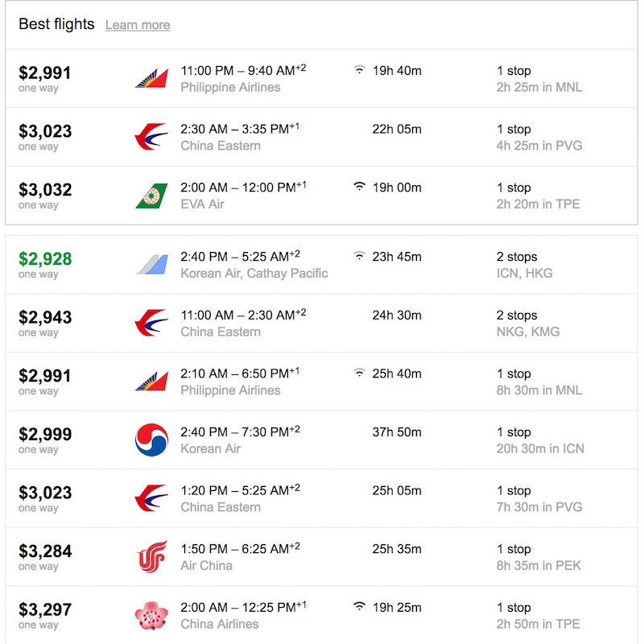Viewport: 644px width, 644px height.
Task: Select the $3,284 Air China fare
Action: [45, 551]
